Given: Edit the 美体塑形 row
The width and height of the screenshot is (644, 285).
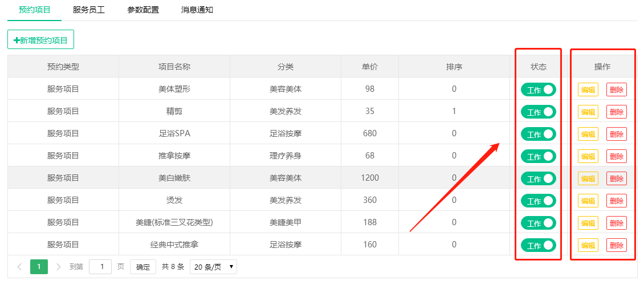Looking at the screenshot, I should click(588, 89).
